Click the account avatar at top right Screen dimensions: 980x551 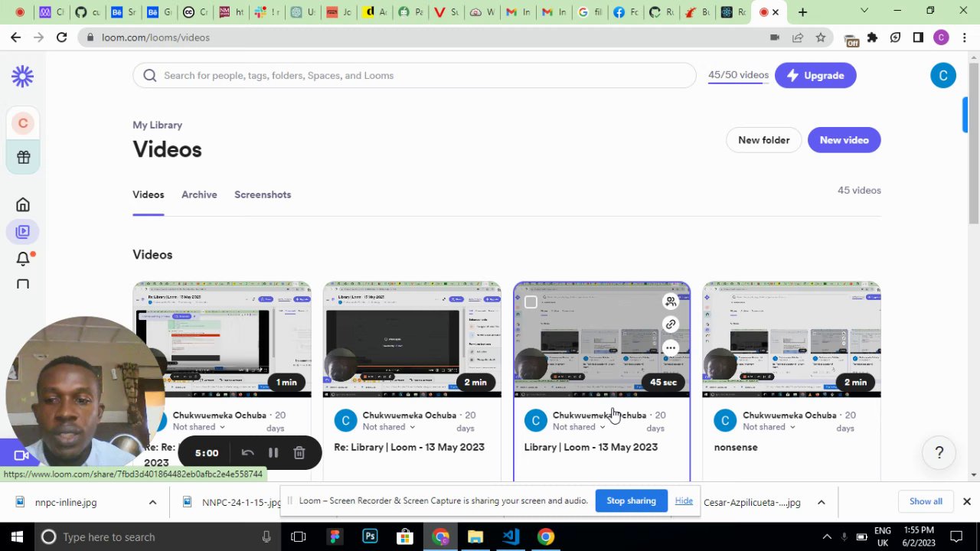pyautogui.click(x=943, y=75)
